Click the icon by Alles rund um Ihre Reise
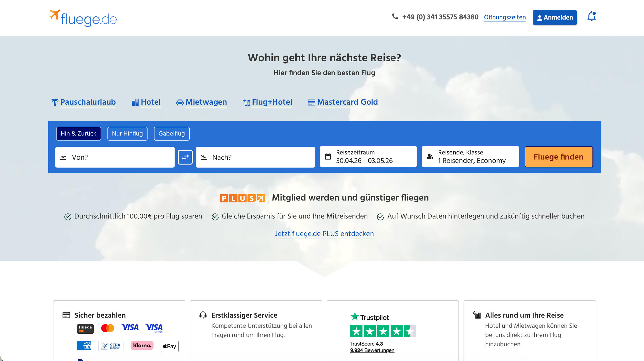Viewport: 644px width, 361px height. (477, 315)
